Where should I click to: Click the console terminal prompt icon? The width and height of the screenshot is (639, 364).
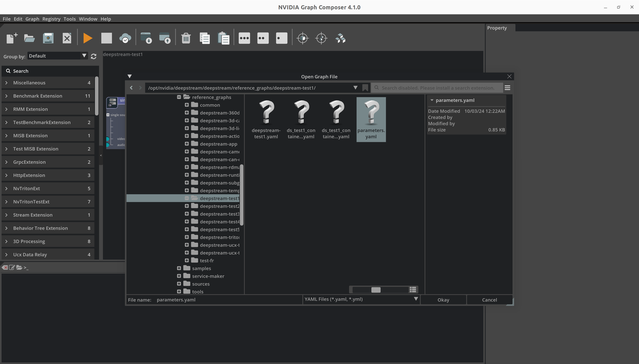tap(26, 268)
